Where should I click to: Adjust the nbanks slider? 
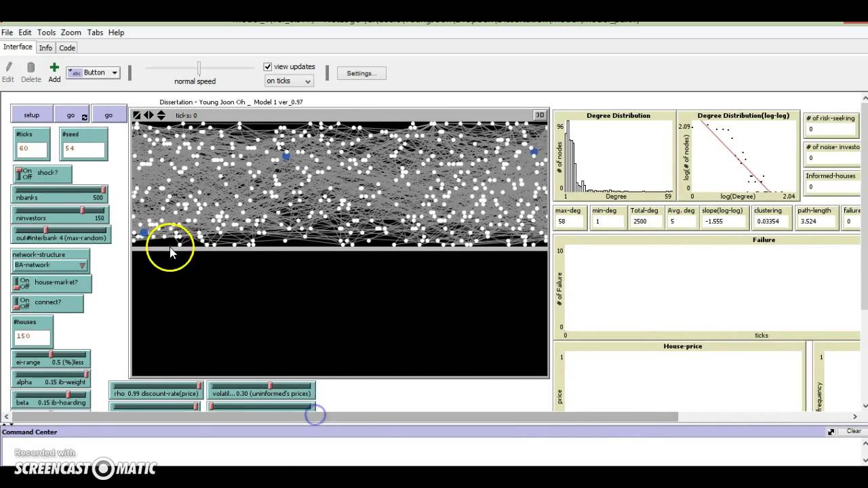tap(59, 194)
